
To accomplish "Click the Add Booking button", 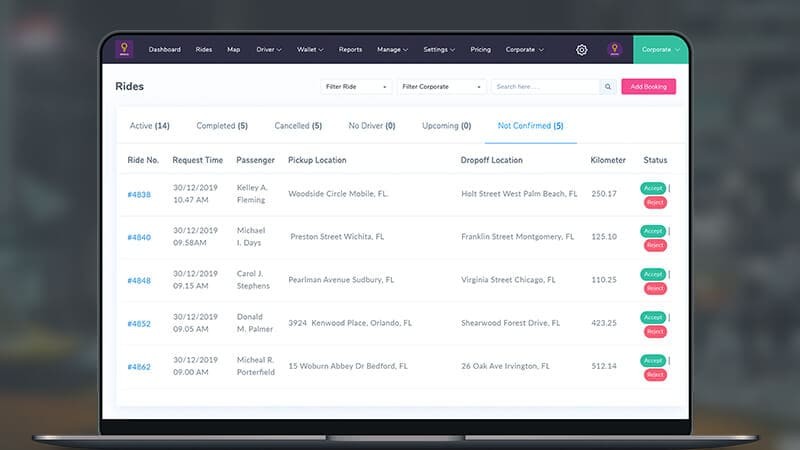I will [x=648, y=87].
